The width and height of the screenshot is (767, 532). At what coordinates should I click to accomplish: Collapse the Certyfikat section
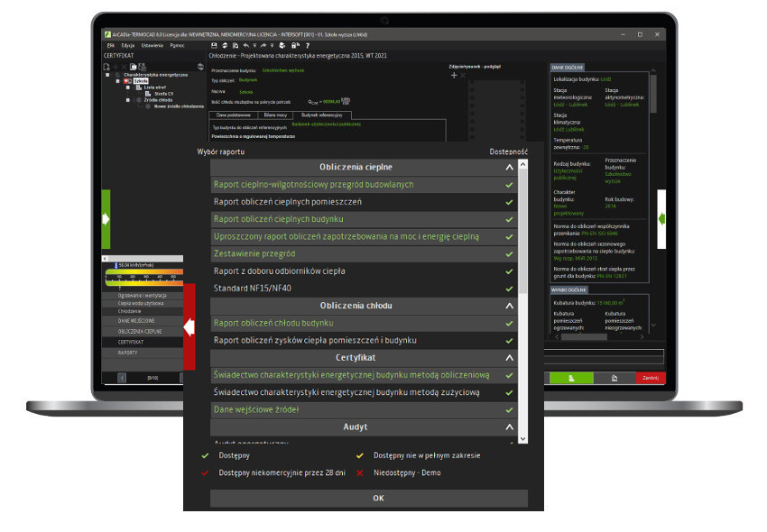[x=509, y=358]
